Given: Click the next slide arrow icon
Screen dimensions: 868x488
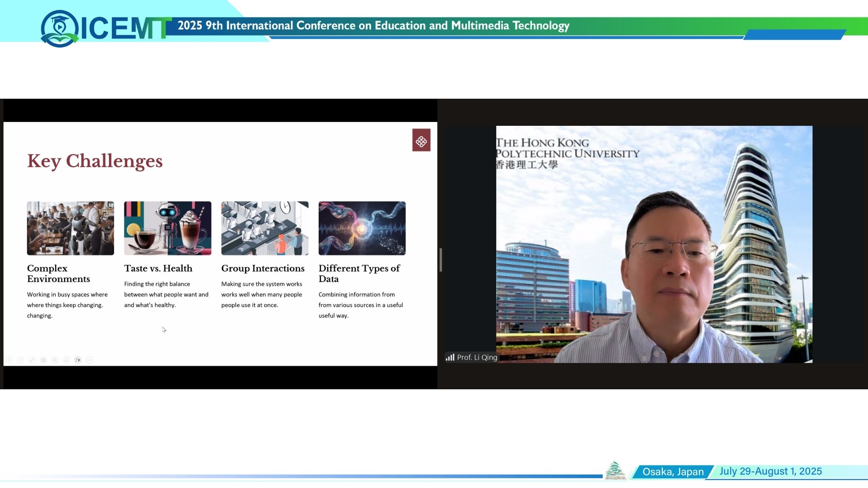Looking at the screenshot, I should point(20,360).
